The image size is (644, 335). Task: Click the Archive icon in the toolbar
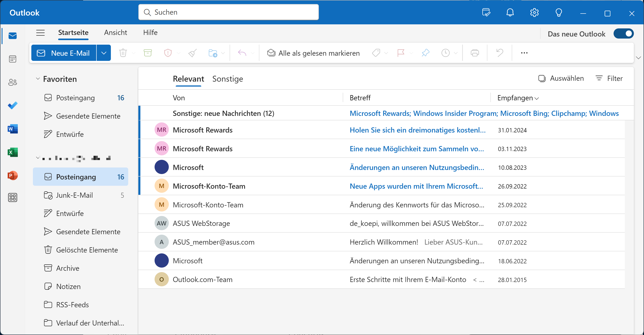coord(148,53)
